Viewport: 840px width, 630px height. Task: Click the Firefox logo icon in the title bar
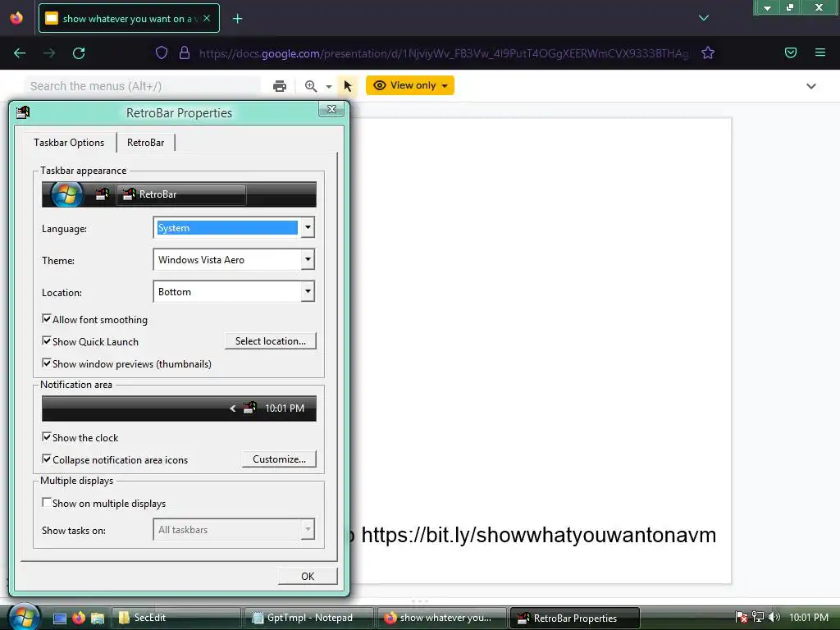coord(16,18)
